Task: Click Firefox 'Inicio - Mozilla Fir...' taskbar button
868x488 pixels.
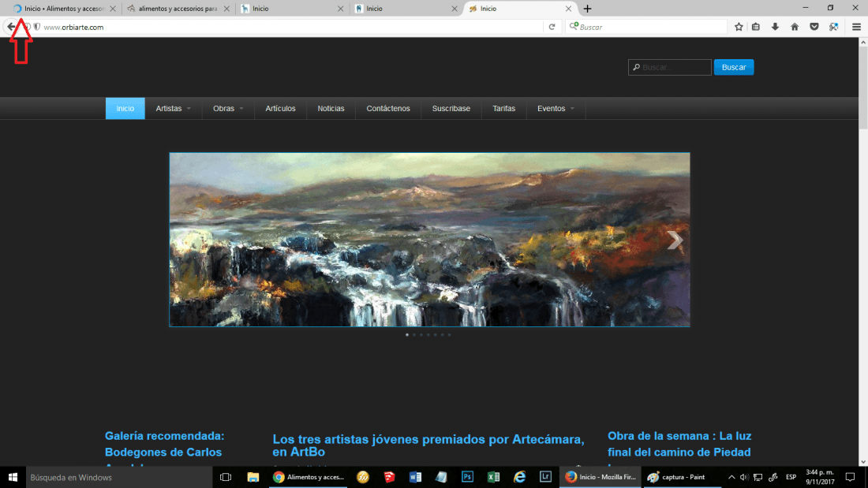Action: point(600,477)
